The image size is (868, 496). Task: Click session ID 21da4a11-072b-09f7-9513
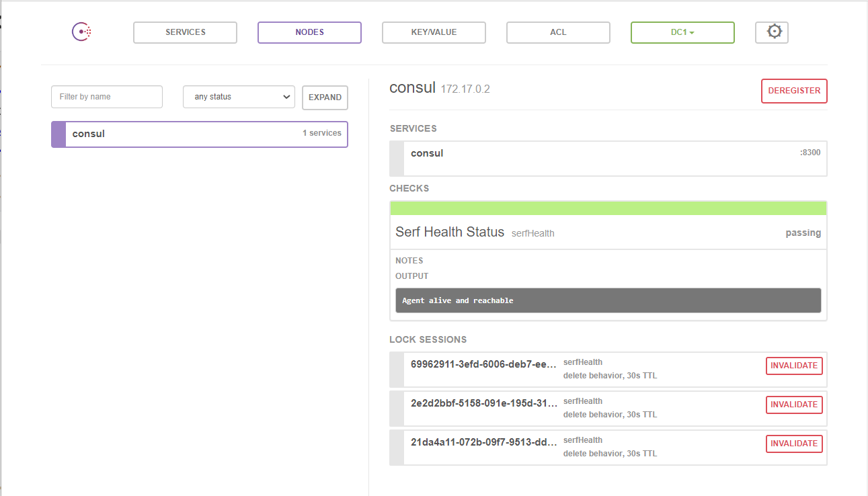point(484,442)
